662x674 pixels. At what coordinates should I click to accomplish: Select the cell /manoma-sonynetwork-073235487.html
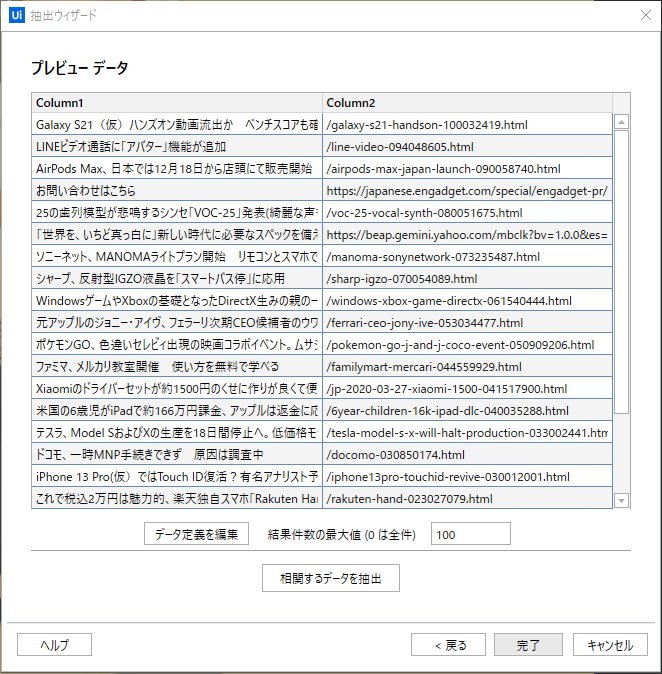467,256
